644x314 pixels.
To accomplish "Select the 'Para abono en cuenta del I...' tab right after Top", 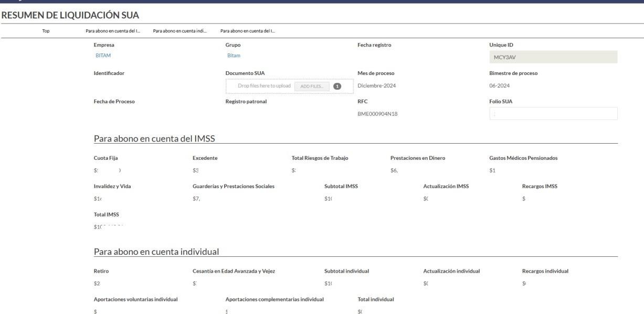I will pos(112,30).
